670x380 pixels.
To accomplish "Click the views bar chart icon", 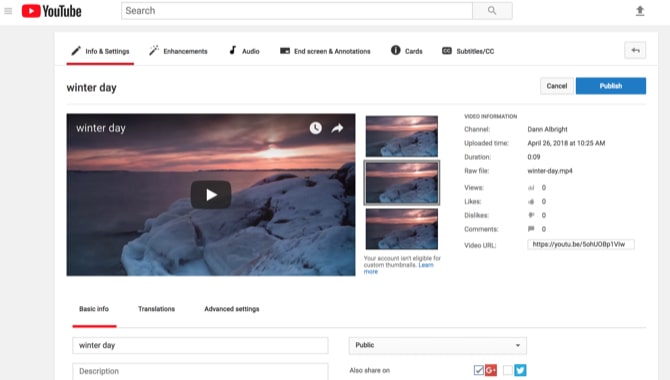I will (x=531, y=188).
